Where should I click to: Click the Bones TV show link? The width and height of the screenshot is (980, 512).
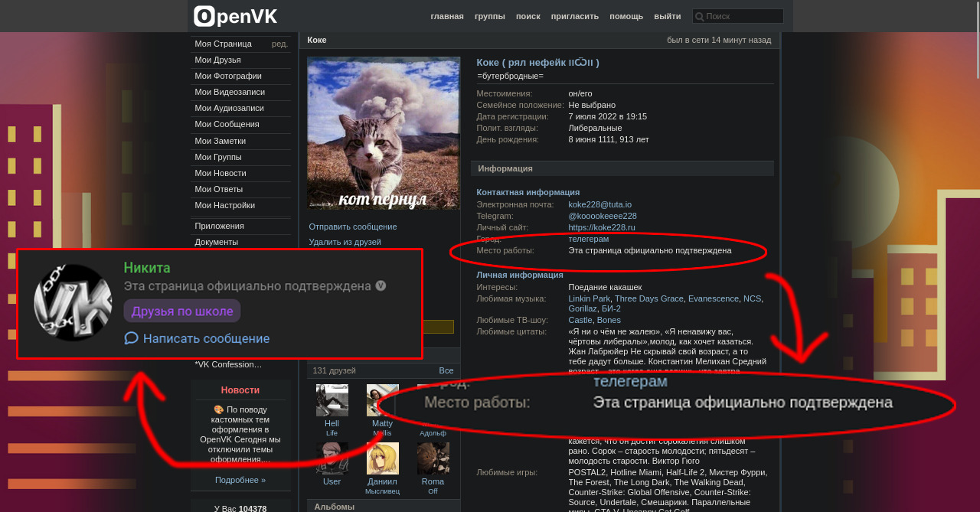click(609, 320)
